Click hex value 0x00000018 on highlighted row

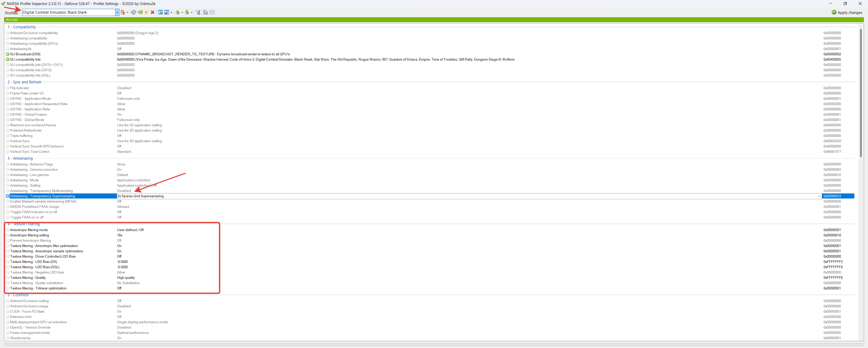[832, 196]
